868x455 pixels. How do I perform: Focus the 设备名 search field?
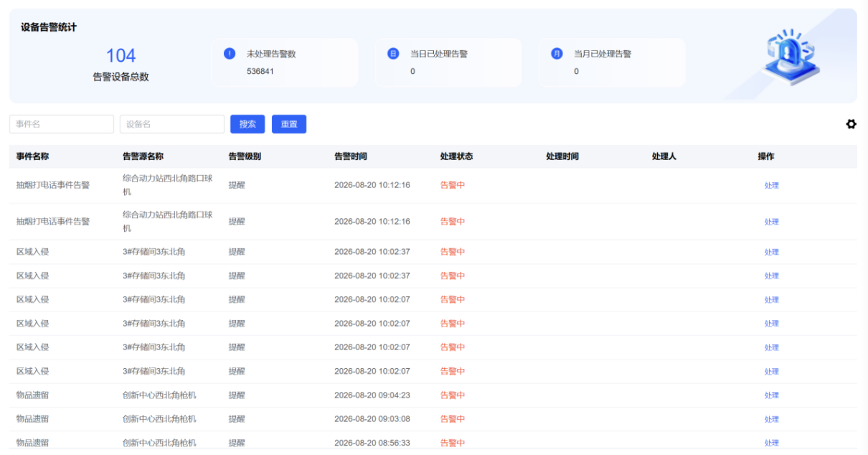click(172, 124)
